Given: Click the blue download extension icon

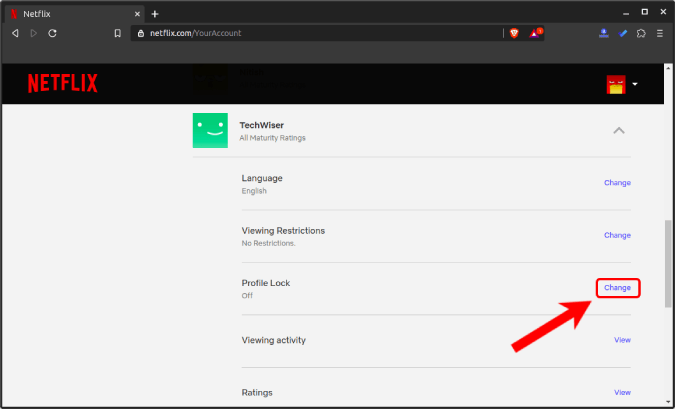Looking at the screenshot, I should (x=604, y=33).
